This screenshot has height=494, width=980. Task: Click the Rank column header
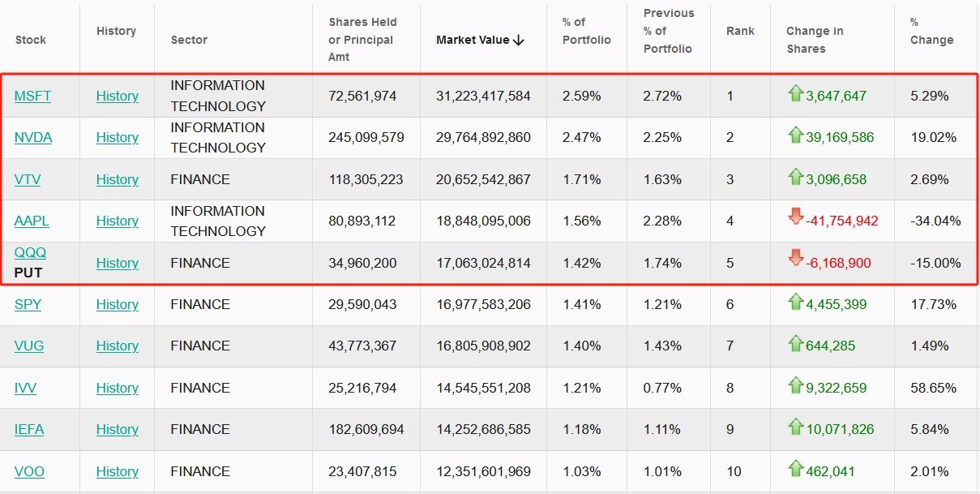click(740, 31)
